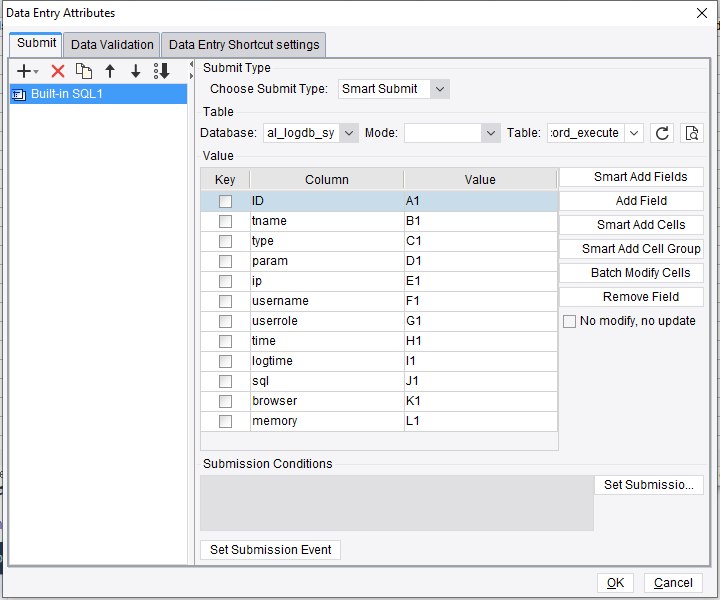
Task: Check the Key box for param
Action: click(225, 261)
